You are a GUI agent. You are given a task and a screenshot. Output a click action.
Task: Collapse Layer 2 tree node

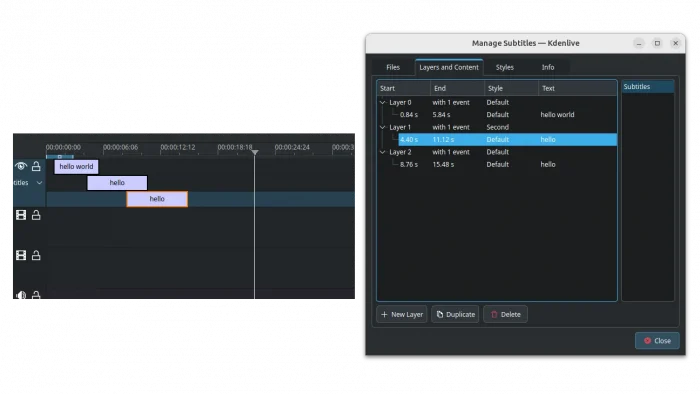click(x=383, y=152)
